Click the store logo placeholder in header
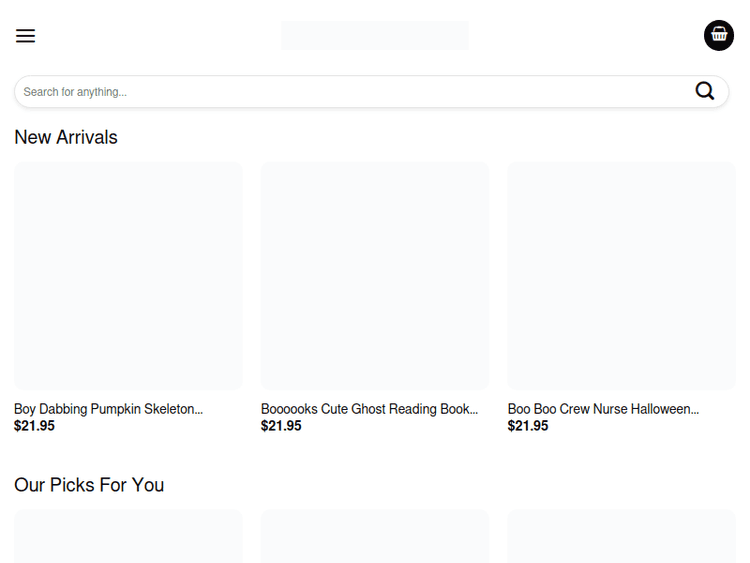The width and height of the screenshot is (750, 563). 374,36
